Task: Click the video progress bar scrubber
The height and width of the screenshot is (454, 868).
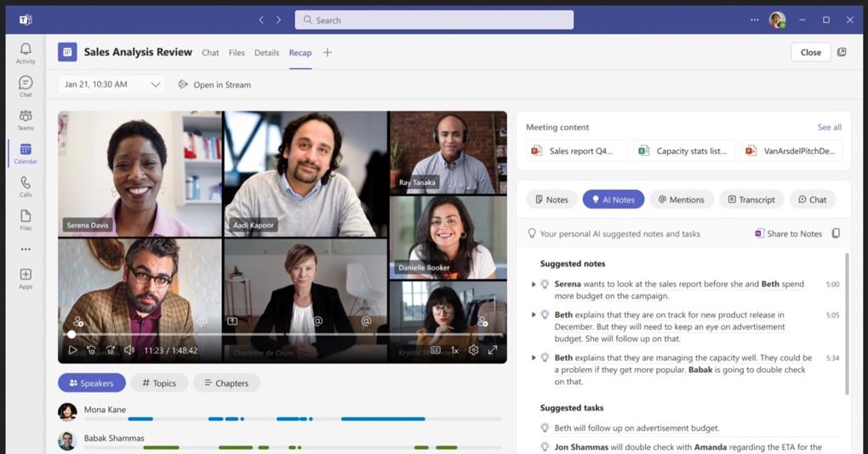Action: tap(71, 334)
